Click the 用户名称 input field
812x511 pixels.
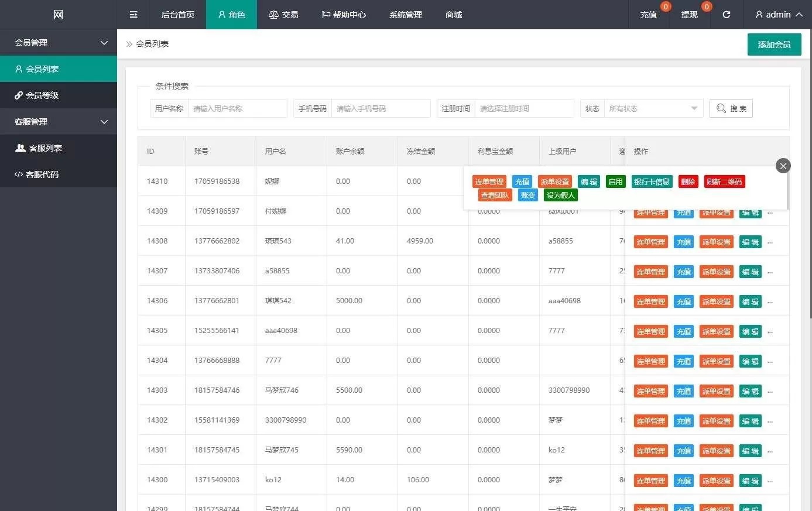coord(237,108)
